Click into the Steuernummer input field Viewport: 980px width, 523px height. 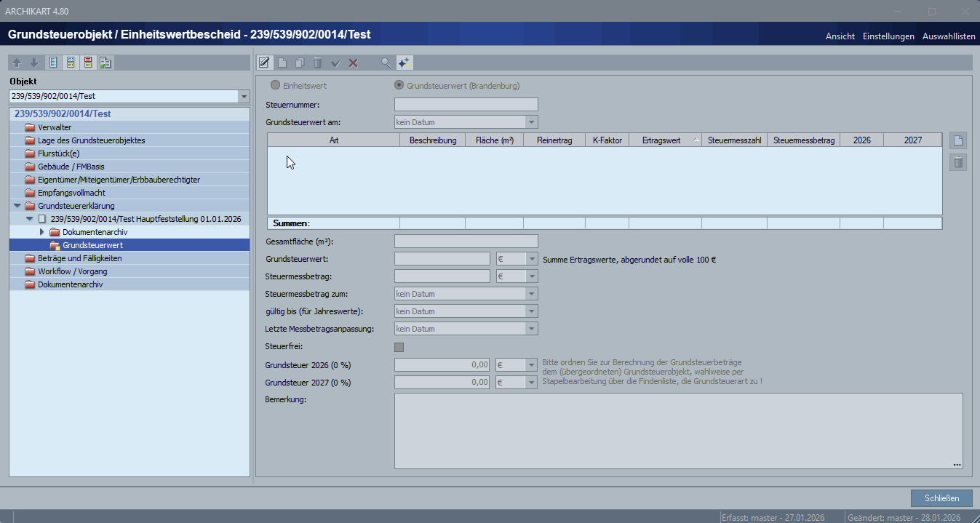point(466,105)
